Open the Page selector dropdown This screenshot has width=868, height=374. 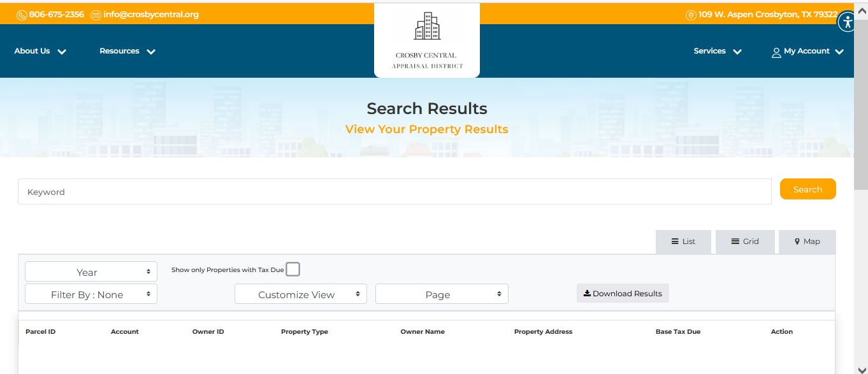click(x=442, y=294)
